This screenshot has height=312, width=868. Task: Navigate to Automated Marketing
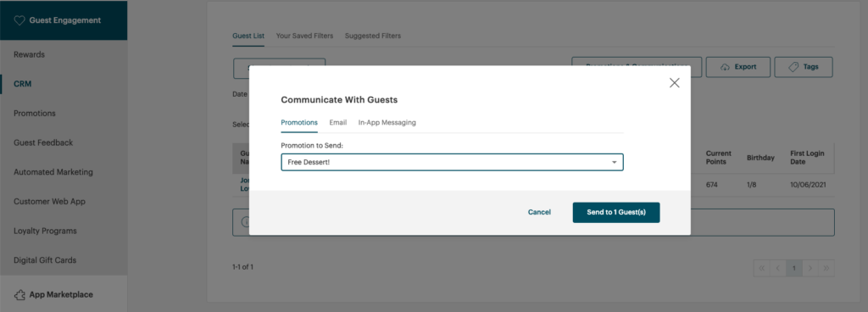pos(53,172)
